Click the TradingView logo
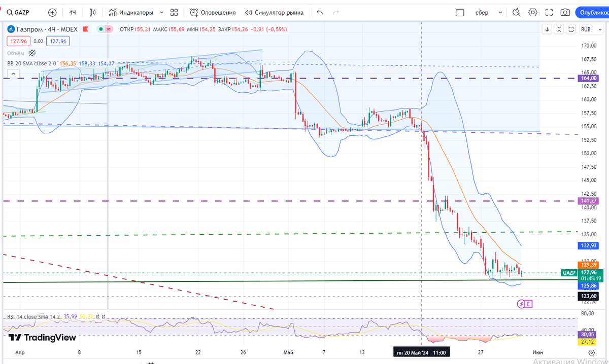Image resolution: width=609 pixels, height=364 pixels. [x=43, y=337]
